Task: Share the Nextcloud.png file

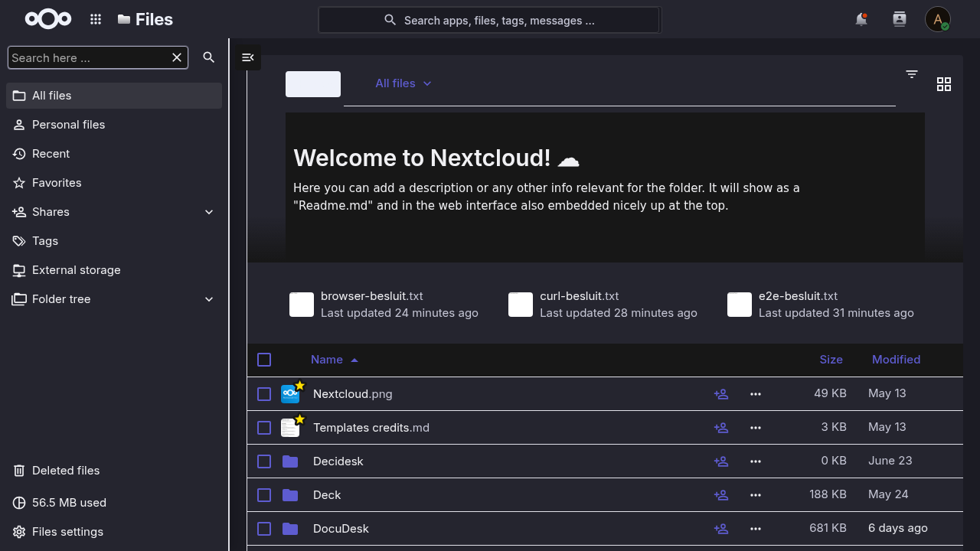Action: (x=721, y=394)
